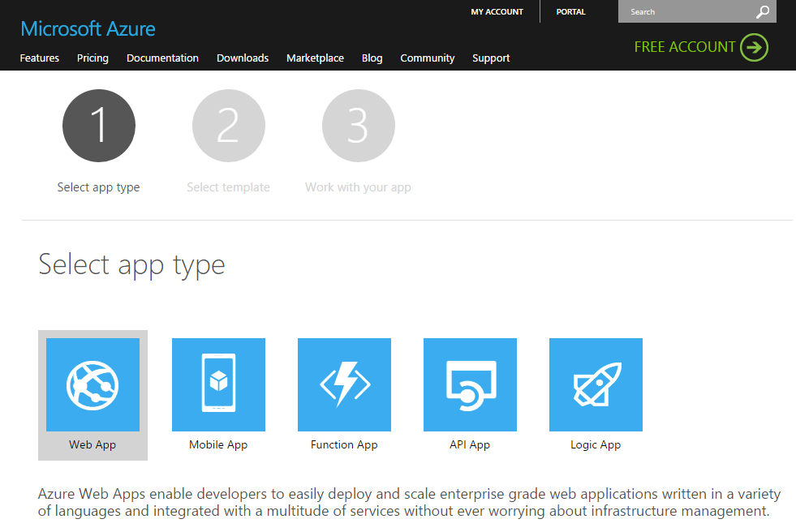Viewport: 796px width, 532px height.
Task: Open the Features menu
Action: click(x=40, y=58)
